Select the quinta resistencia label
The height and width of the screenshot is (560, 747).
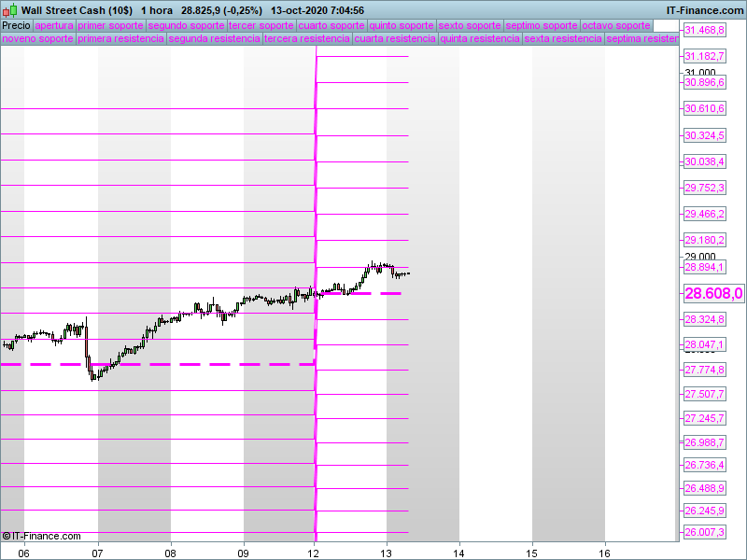pyautogui.click(x=480, y=38)
